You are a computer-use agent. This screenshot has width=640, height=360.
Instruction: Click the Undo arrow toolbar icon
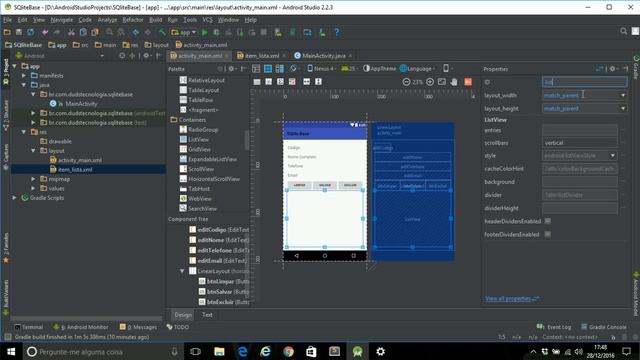tap(45, 32)
